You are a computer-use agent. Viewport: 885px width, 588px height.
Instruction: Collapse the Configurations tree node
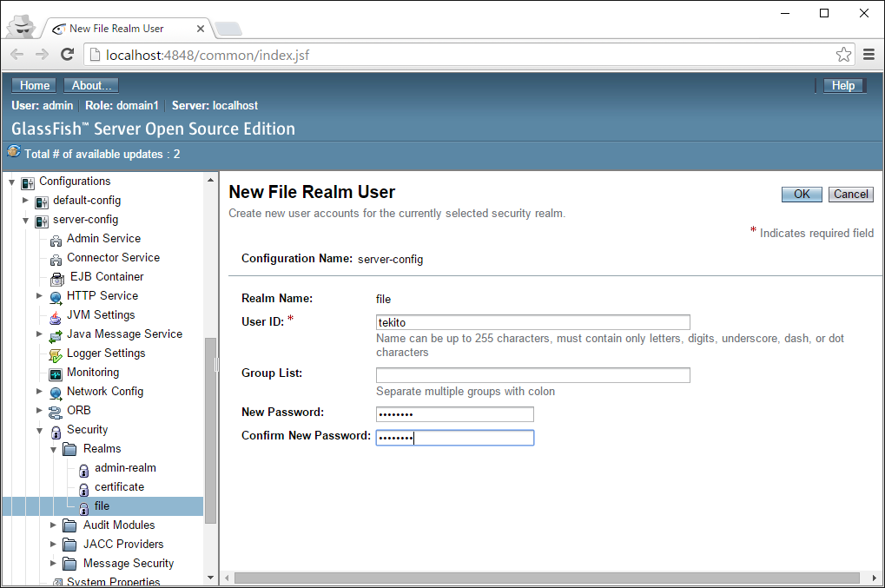click(12, 182)
